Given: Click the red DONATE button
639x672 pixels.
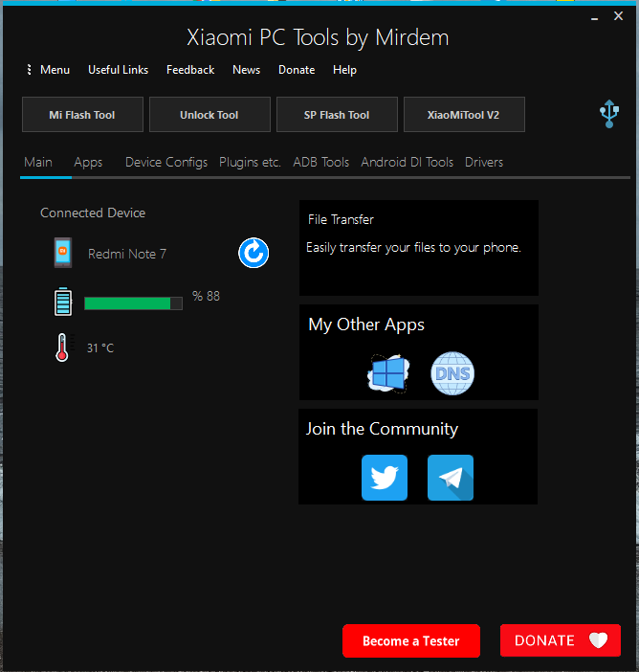Looking at the screenshot, I should click(561, 640).
